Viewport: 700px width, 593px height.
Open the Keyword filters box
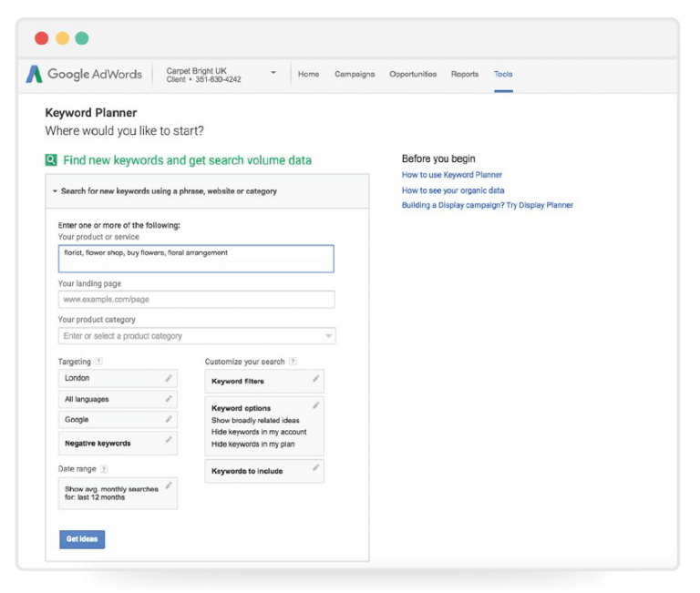pos(264,381)
